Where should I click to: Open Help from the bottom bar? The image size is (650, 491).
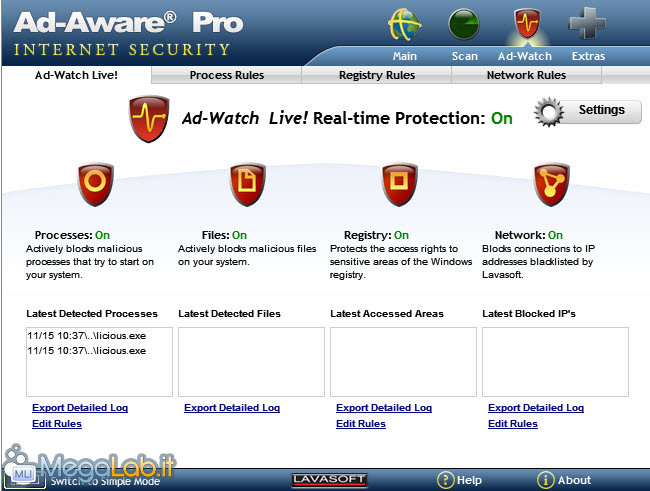pyautogui.click(x=459, y=480)
